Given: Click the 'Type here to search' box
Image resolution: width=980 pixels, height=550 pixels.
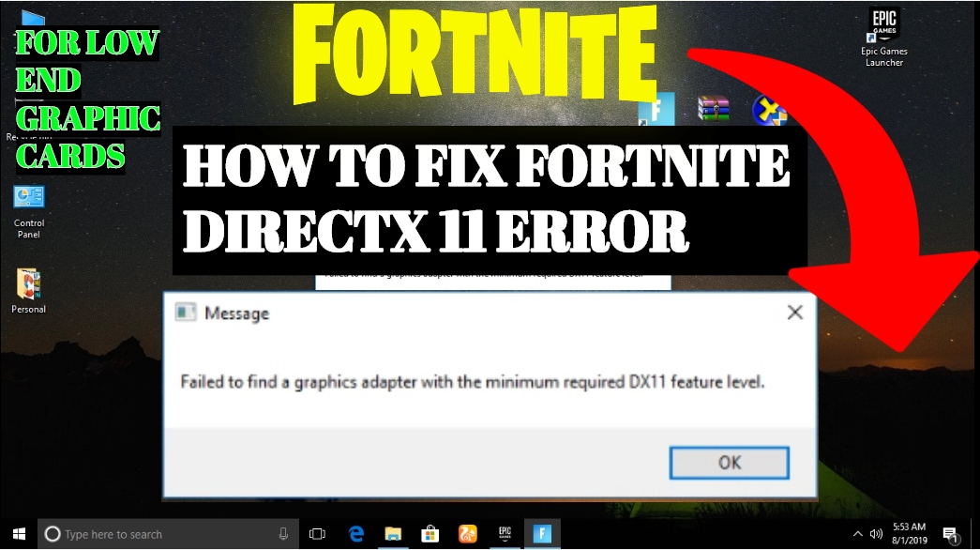Looking at the screenshot, I should click(x=168, y=534).
